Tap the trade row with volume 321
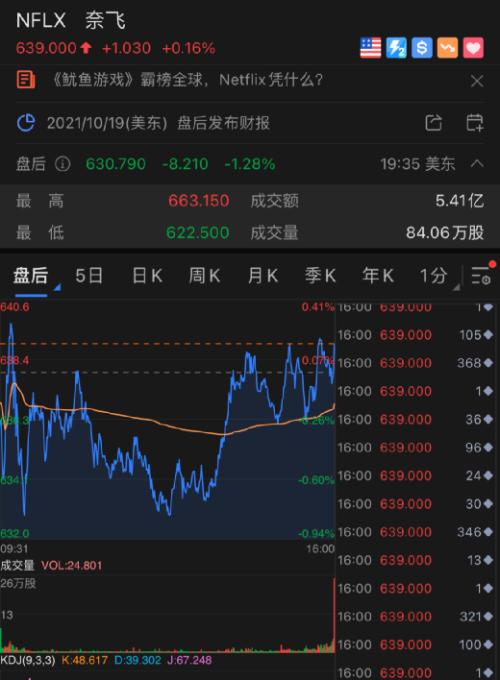This screenshot has width=500, height=680. click(415, 617)
